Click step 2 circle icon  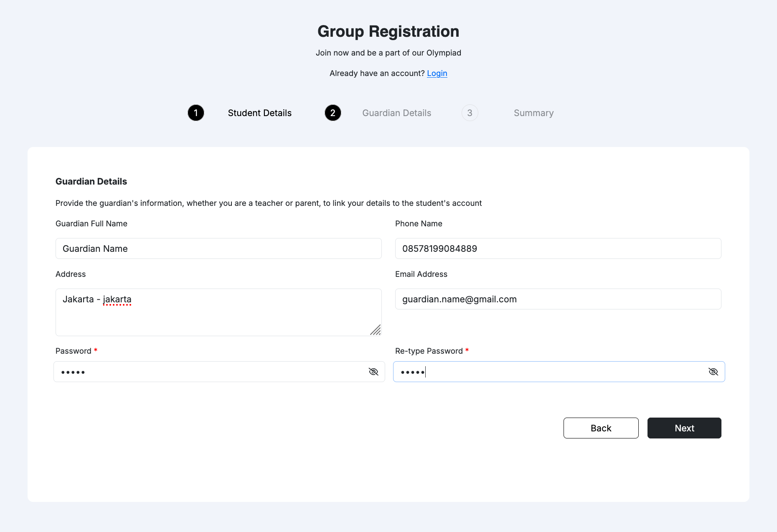pos(333,113)
